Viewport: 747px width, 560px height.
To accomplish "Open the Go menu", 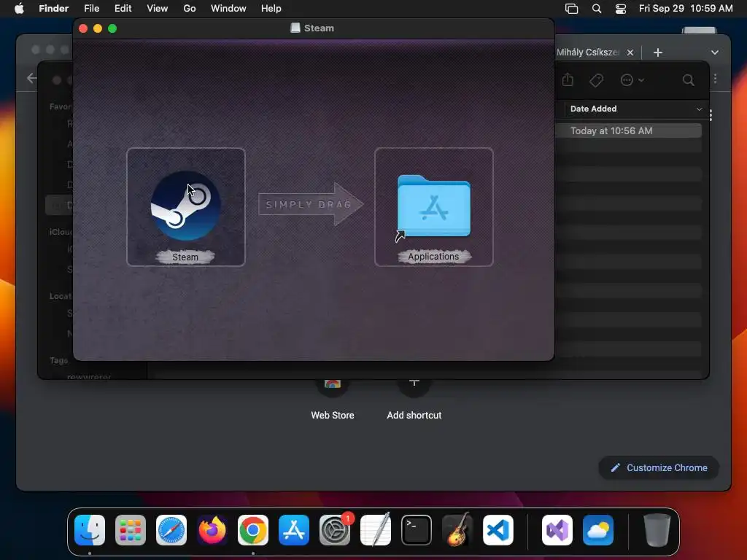I will (x=190, y=9).
